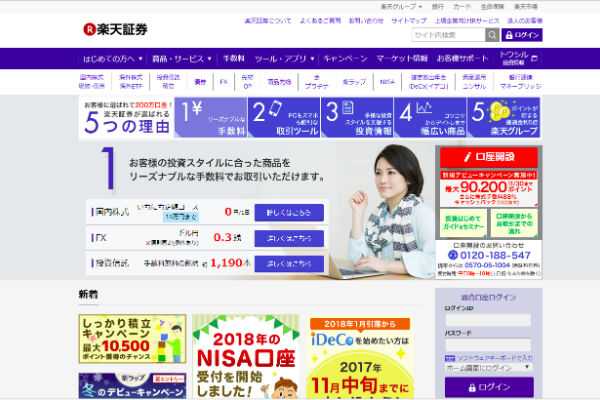Open the 楽天市場 top link
This screenshot has height=400, width=600.
click(525, 7)
